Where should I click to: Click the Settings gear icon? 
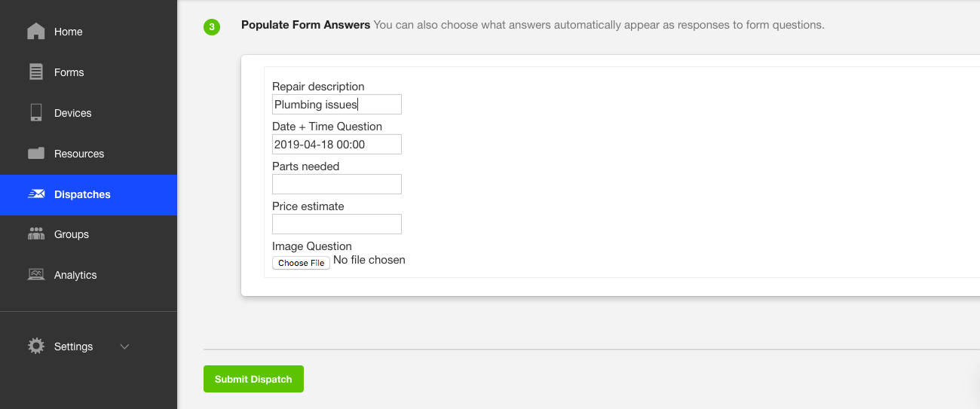(35, 346)
